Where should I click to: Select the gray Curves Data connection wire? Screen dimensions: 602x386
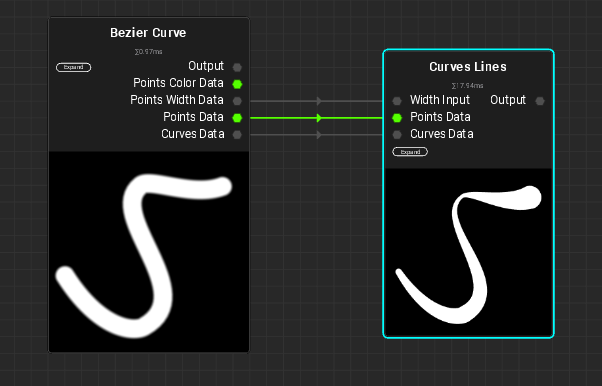[317, 134]
